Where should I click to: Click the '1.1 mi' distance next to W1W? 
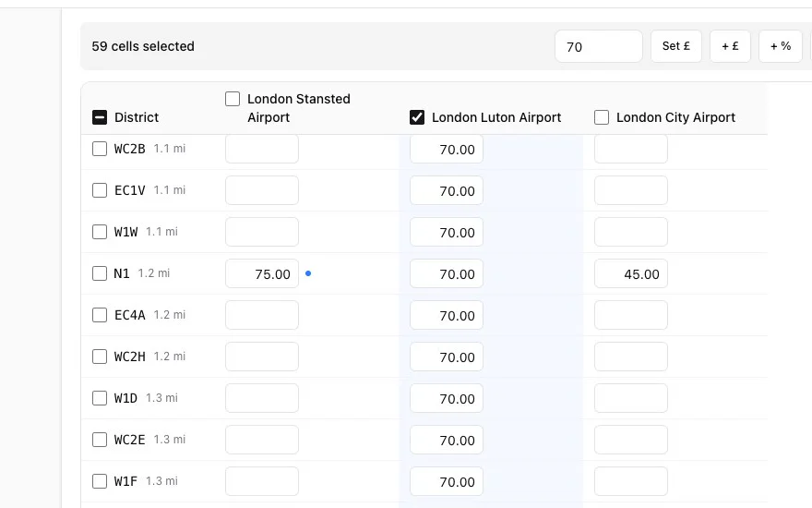(161, 232)
